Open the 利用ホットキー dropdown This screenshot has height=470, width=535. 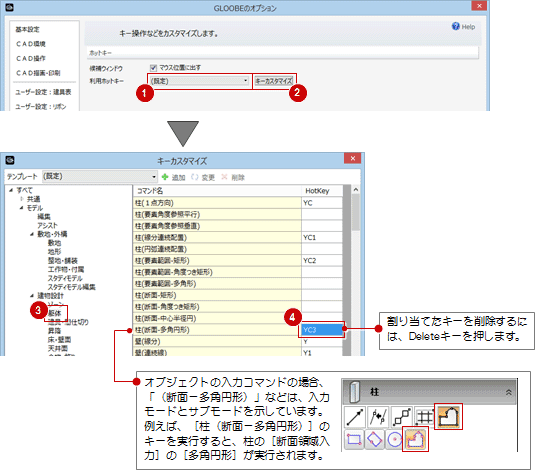click(199, 81)
